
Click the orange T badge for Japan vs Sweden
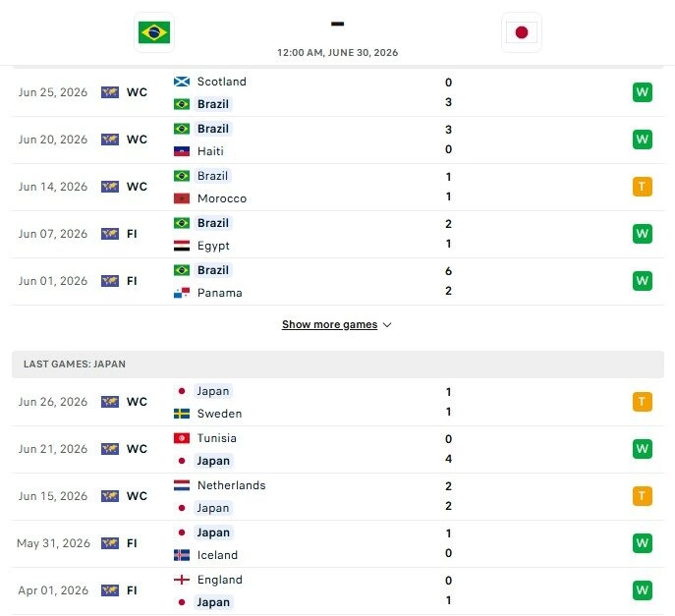642,402
